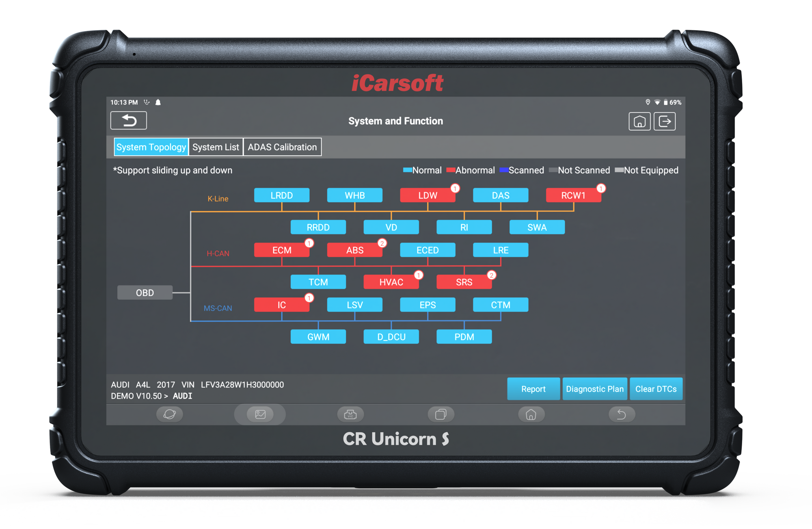Open the abnormal HVAC module

pyautogui.click(x=391, y=282)
